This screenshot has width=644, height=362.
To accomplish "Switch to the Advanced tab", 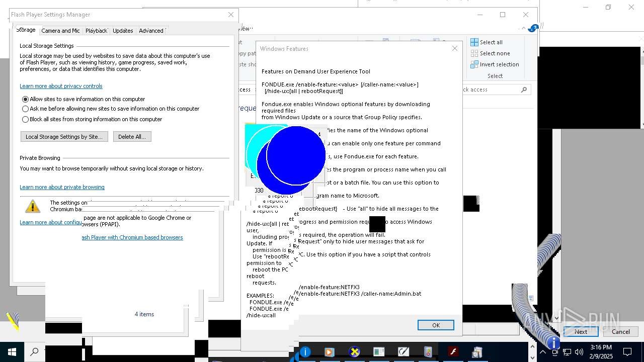I will coord(151,31).
